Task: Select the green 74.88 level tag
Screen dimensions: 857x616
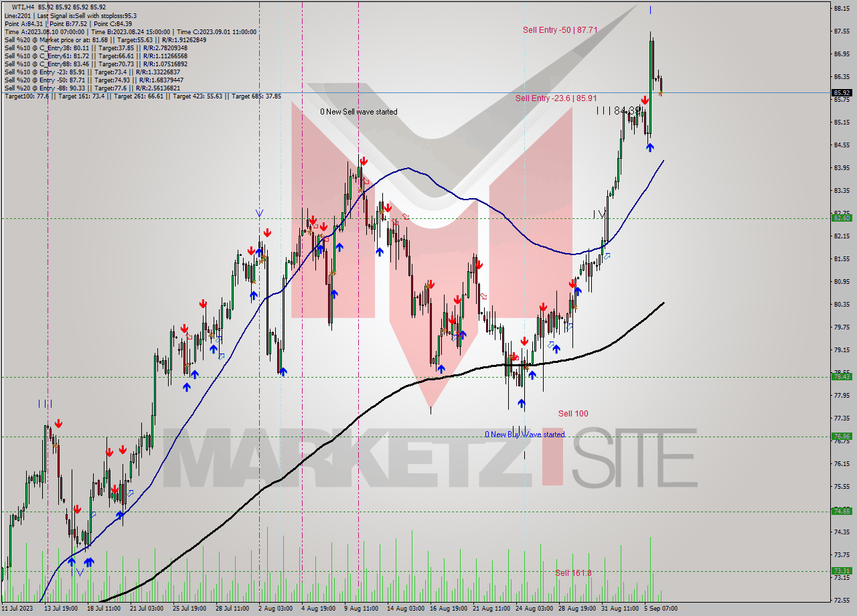Action: coord(842,511)
